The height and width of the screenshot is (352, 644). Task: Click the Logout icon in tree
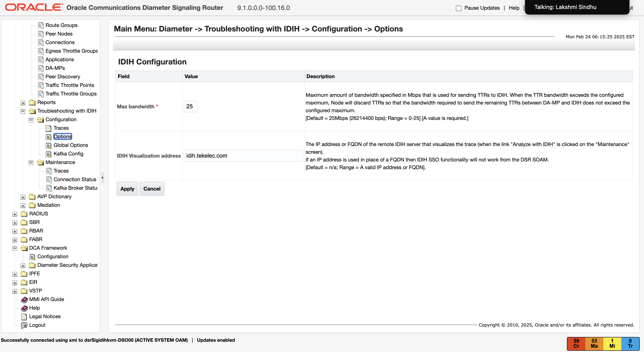(24, 325)
